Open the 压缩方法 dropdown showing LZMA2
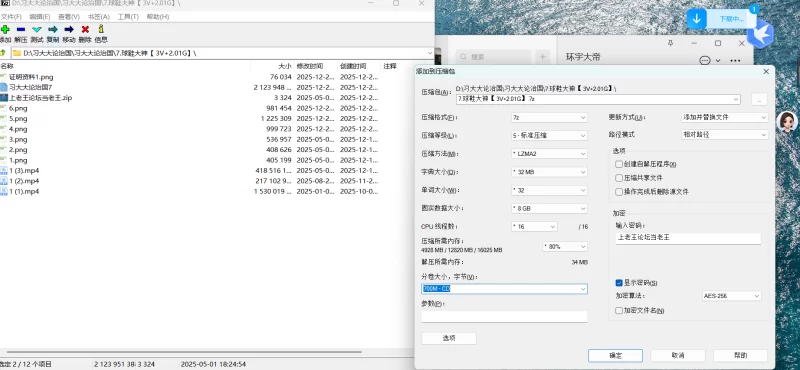The image size is (800, 370). tap(549, 154)
